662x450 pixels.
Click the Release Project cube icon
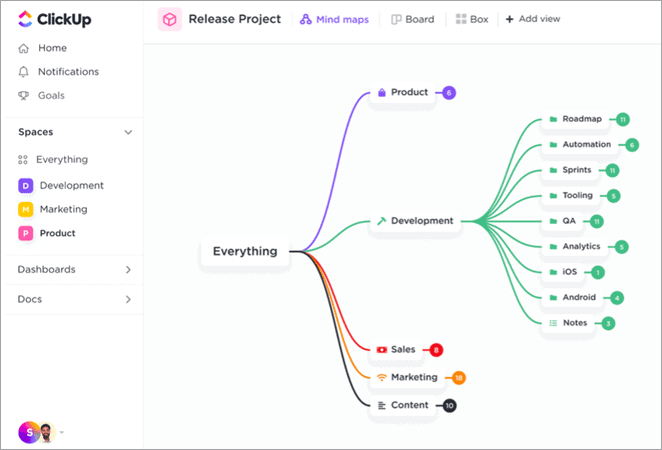(170, 19)
